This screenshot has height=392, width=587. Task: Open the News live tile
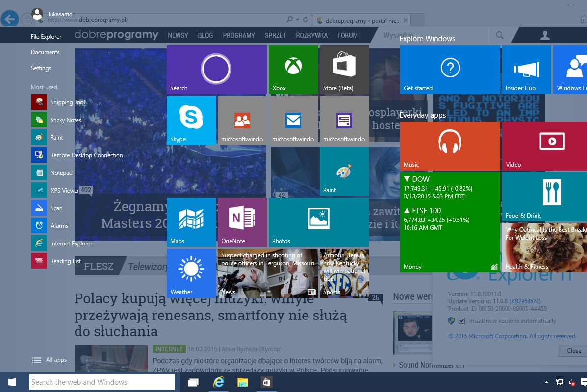click(x=268, y=273)
